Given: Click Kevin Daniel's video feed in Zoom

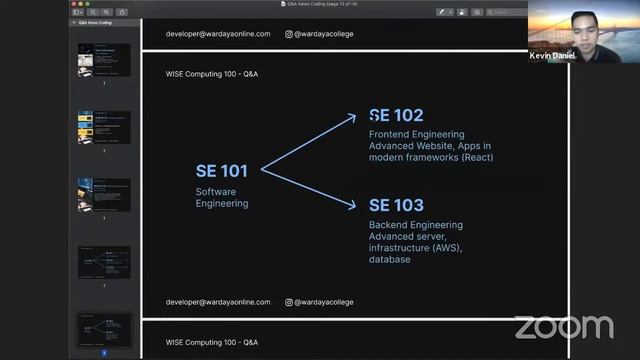Looking at the screenshot, I should [x=584, y=31].
